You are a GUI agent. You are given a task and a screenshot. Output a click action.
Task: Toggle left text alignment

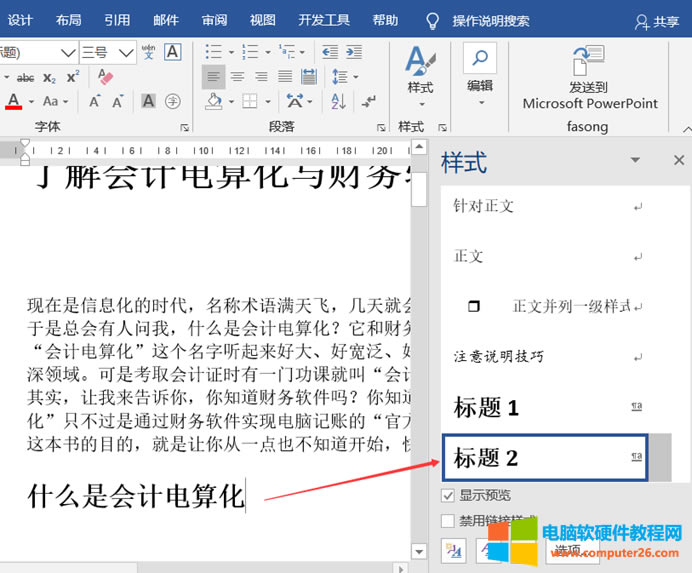(x=213, y=76)
